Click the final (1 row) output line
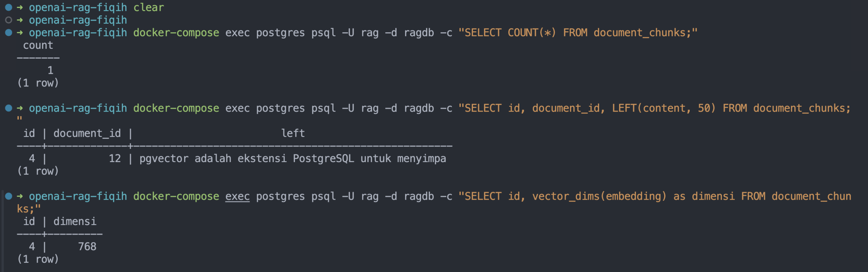 point(38,259)
